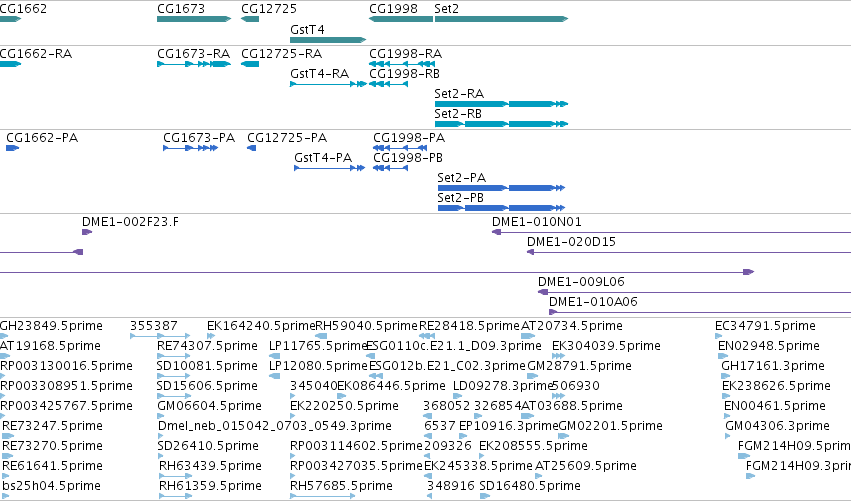The image size is (851, 501).
Task: Select the CG1673-RA transcript label
Action: (193, 54)
